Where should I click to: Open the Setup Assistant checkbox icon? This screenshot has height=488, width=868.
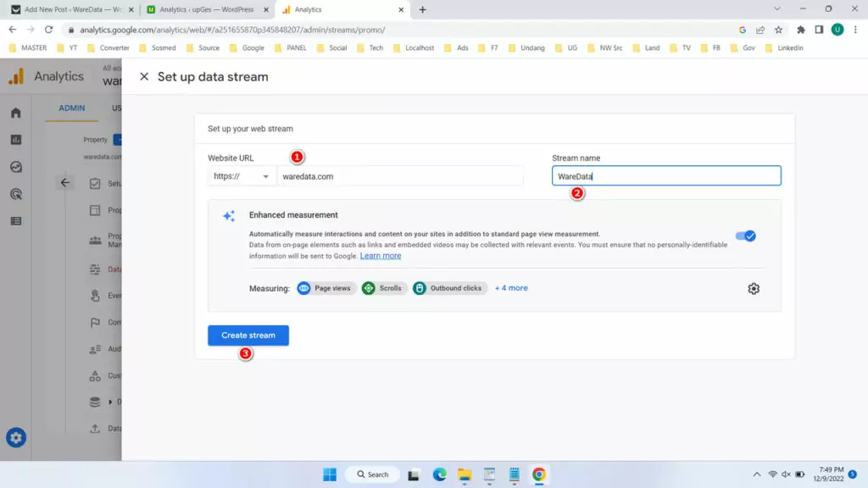tap(95, 184)
